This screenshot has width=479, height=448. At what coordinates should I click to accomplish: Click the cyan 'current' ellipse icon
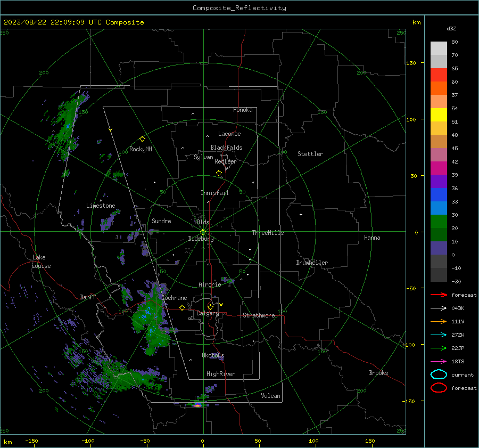pyautogui.click(x=439, y=374)
